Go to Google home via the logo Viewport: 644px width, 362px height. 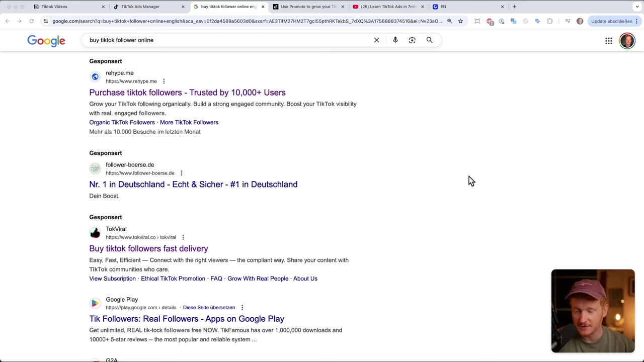[x=46, y=41]
